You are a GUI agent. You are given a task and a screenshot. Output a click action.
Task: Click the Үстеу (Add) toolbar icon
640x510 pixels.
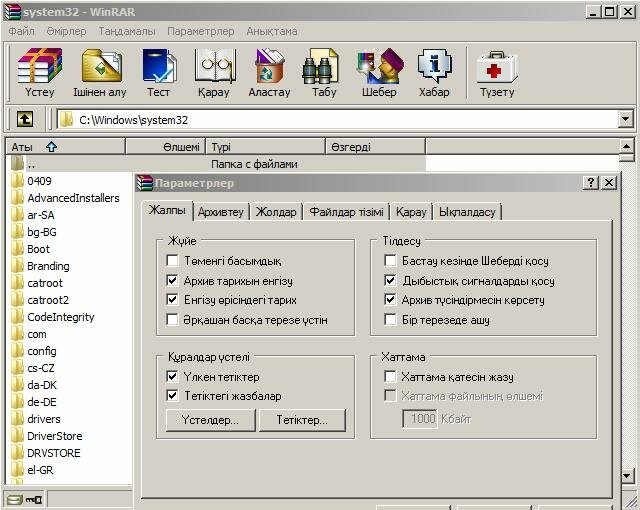(39, 73)
